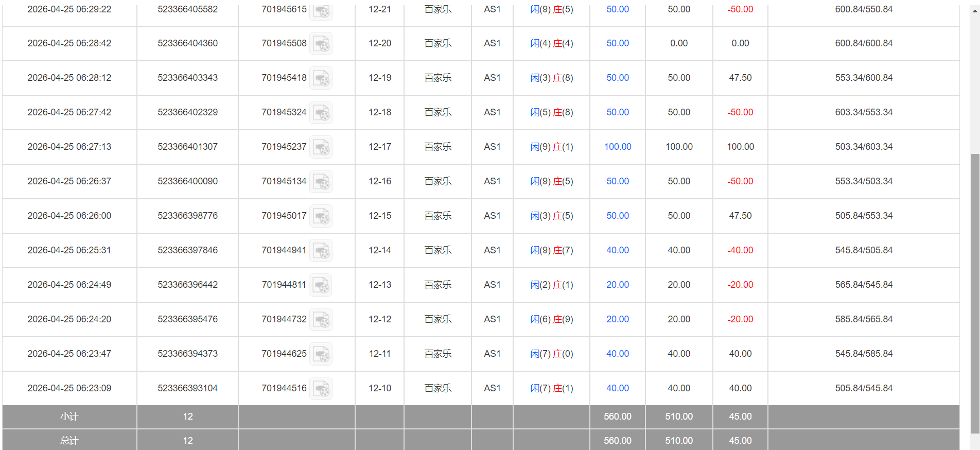View video replay for round 701945237
Viewport: 980px width, 450px height.
point(321,147)
